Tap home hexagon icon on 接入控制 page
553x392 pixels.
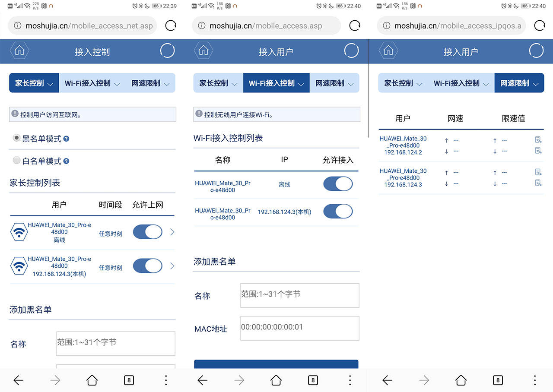19,51
